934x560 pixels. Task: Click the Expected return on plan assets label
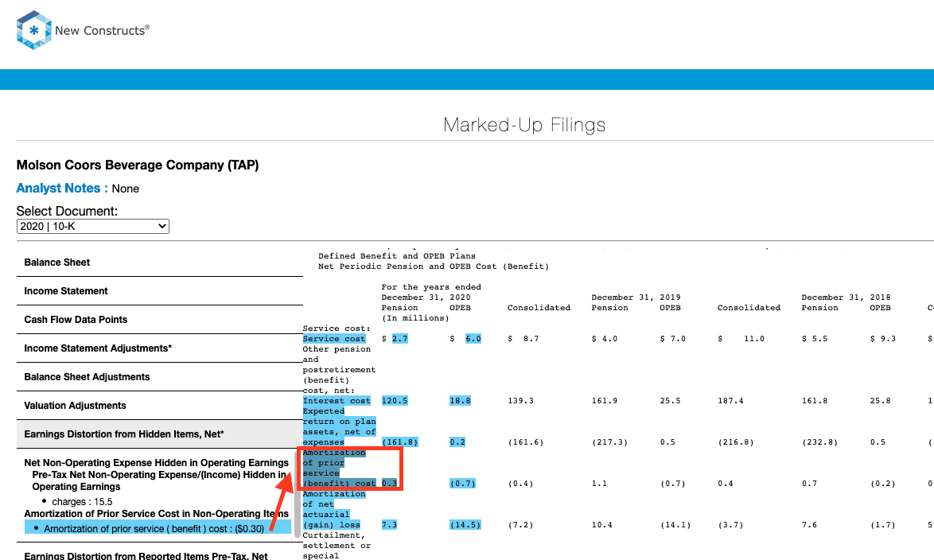coord(340,426)
